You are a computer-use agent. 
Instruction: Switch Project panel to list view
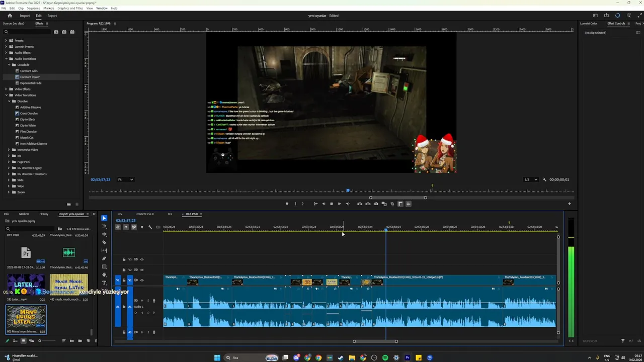(15, 341)
